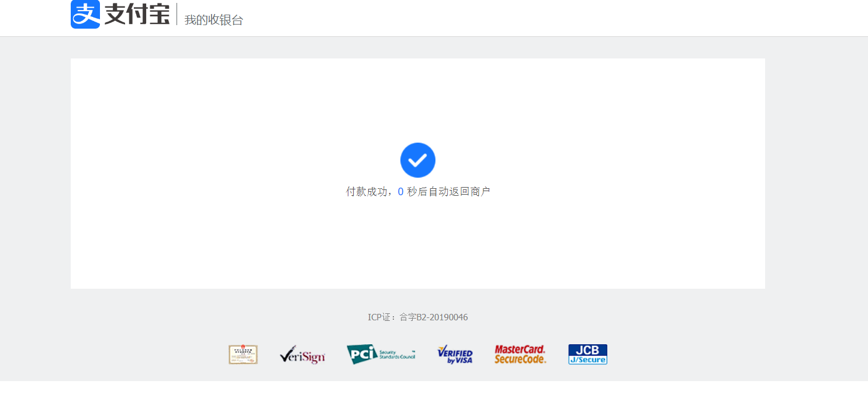The image size is (868, 415).
Task: Click the VeriSign logo
Action: (302, 354)
